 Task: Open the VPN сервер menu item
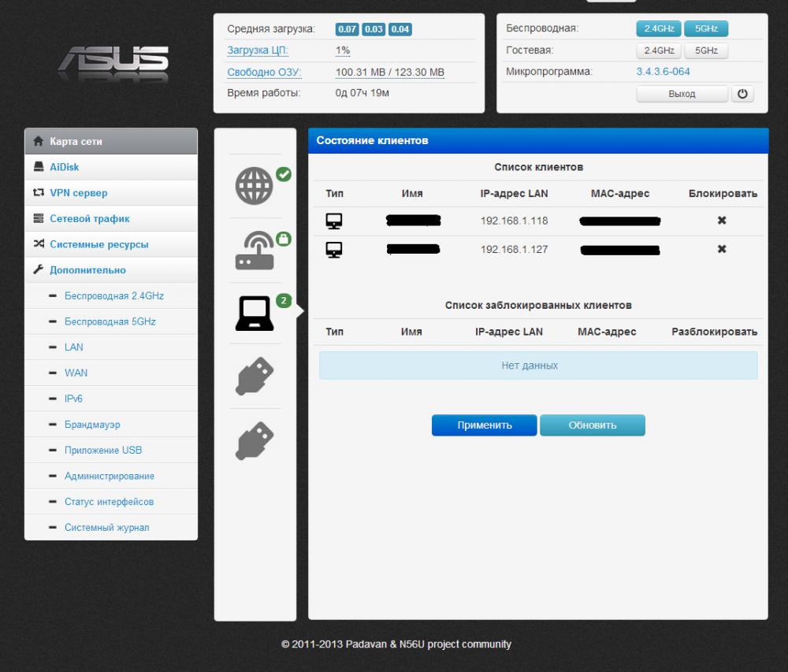(78, 193)
